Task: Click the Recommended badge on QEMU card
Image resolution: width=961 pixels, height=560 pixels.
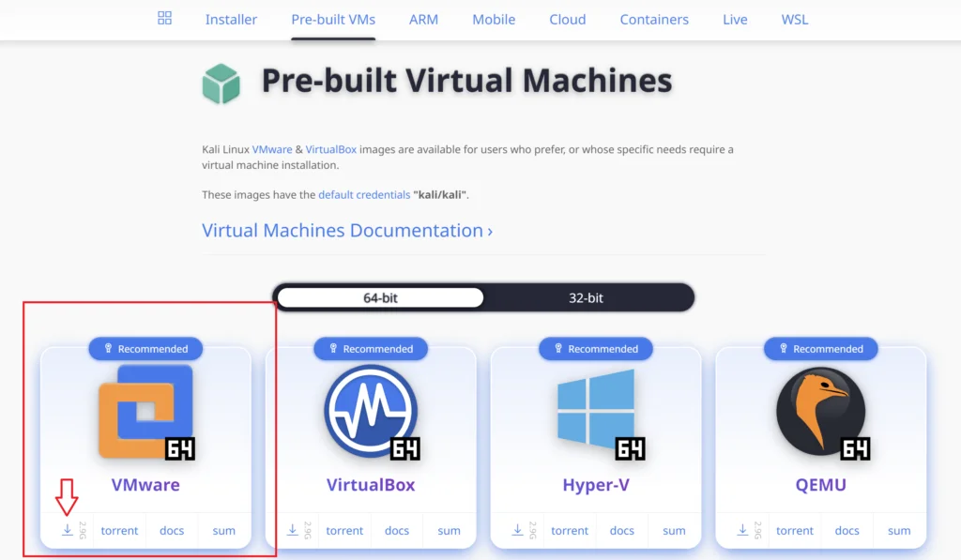Action: [x=820, y=349]
